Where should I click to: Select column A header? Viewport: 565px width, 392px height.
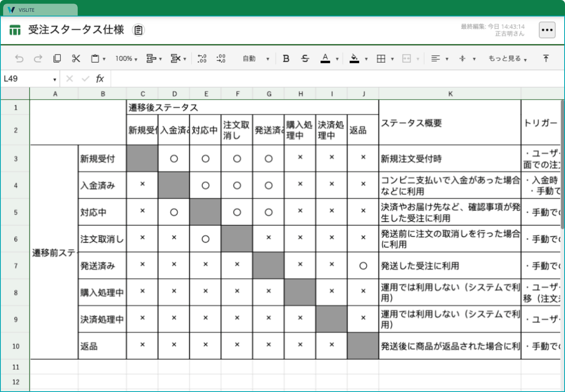pyautogui.click(x=55, y=94)
